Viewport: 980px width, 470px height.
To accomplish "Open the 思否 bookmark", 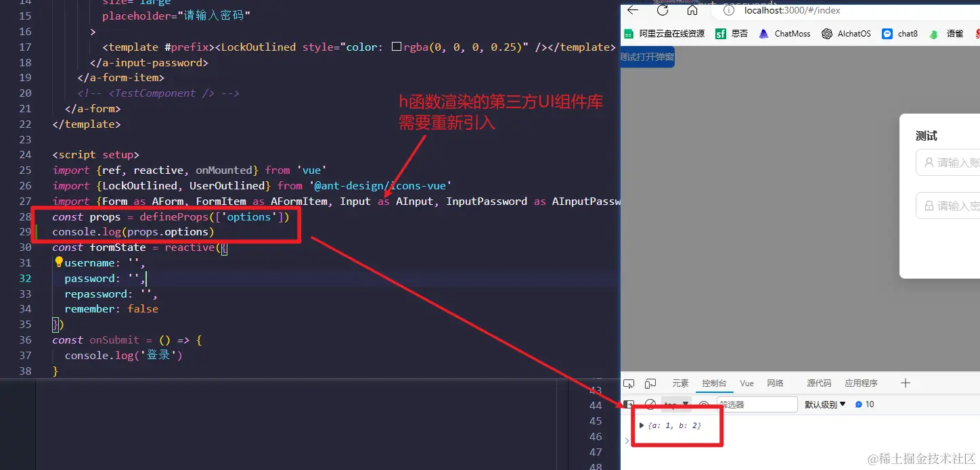I will pos(732,34).
